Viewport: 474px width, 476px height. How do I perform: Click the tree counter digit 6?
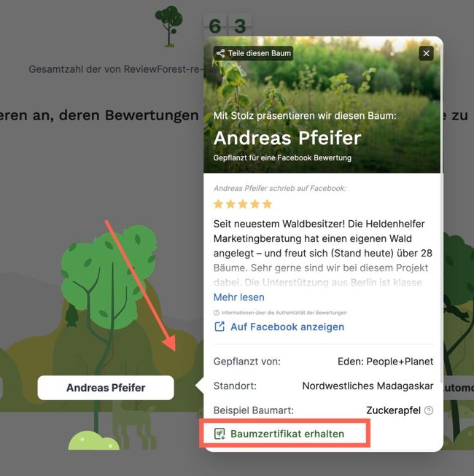(215, 26)
